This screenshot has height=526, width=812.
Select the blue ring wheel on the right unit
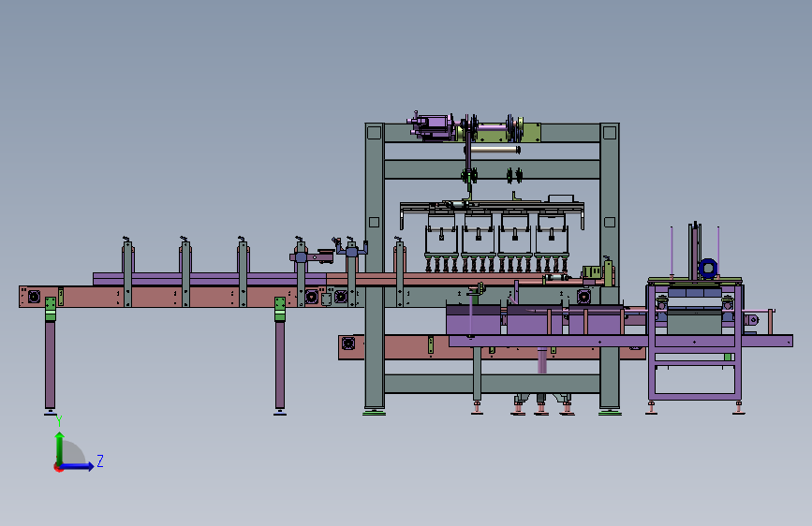tap(708, 269)
